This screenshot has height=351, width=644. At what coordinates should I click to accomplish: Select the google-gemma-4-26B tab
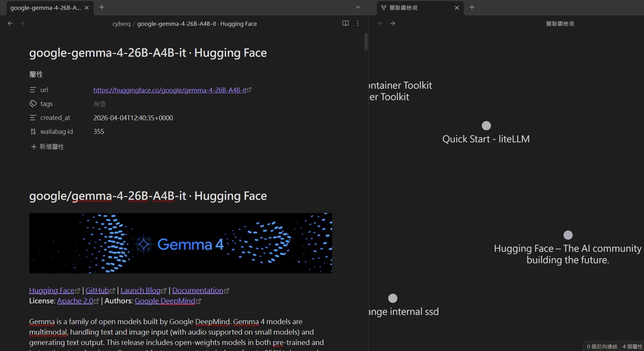click(x=45, y=8)
